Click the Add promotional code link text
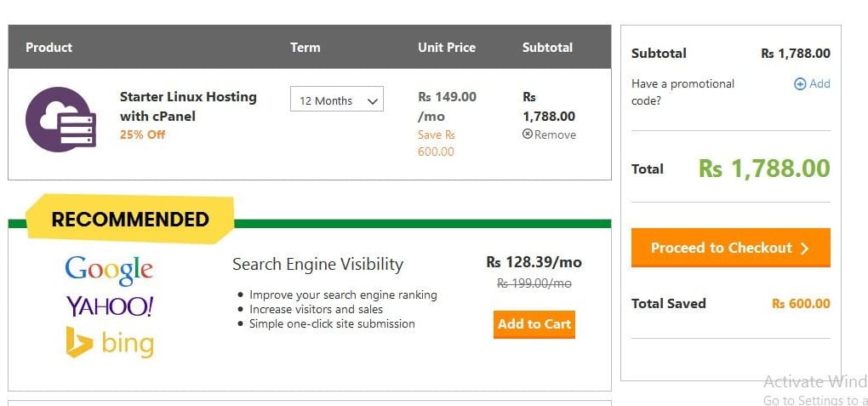Screen dimensions: 868x406 (819, 83)
